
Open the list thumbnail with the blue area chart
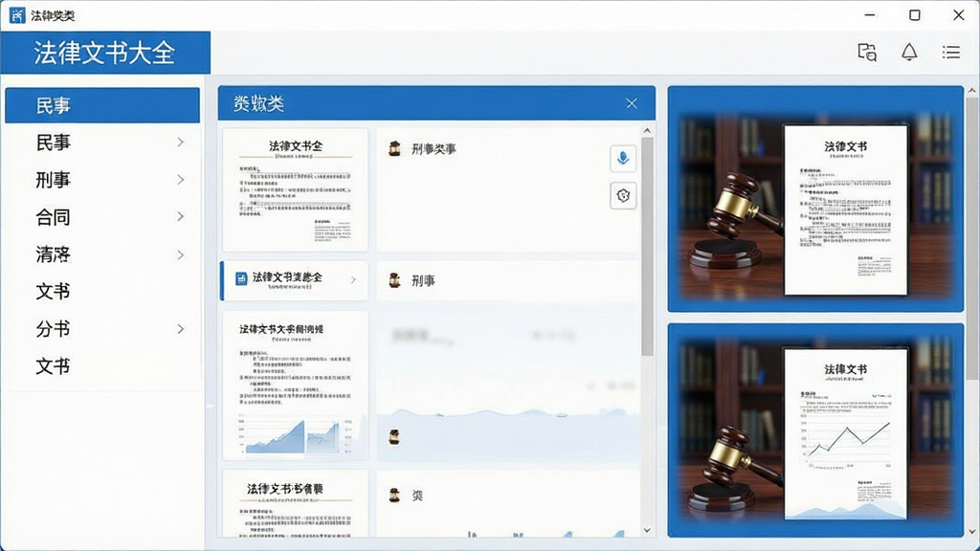(x=296, y=386)
